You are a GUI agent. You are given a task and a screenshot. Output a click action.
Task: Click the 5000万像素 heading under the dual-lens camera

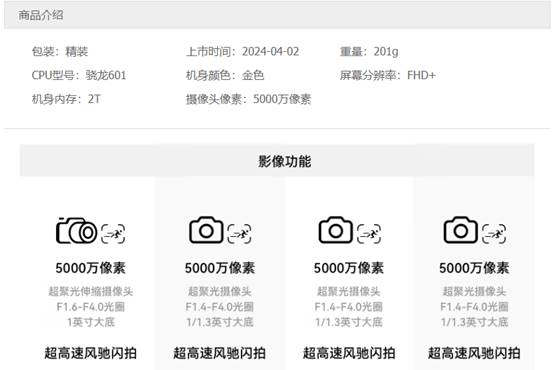pyautogui.click(x=90, y=268)
